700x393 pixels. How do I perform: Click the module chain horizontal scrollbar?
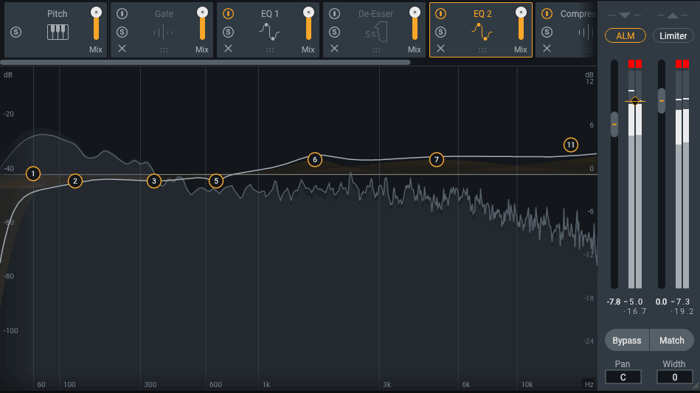pyautogui.click(x=205, y=63)
